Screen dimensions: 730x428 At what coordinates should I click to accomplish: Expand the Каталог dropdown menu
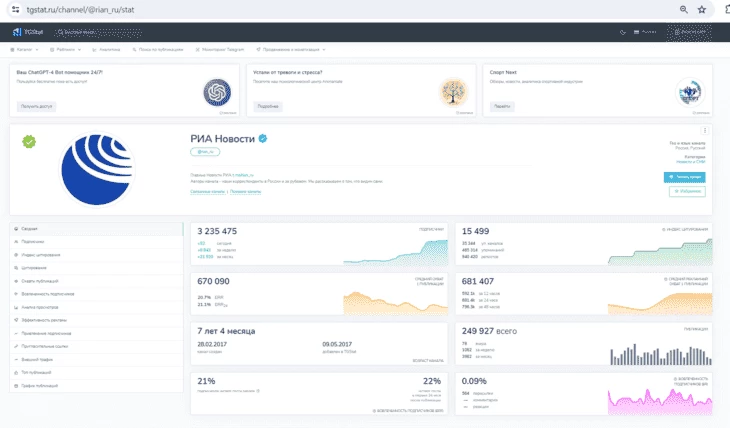[24, 49]
